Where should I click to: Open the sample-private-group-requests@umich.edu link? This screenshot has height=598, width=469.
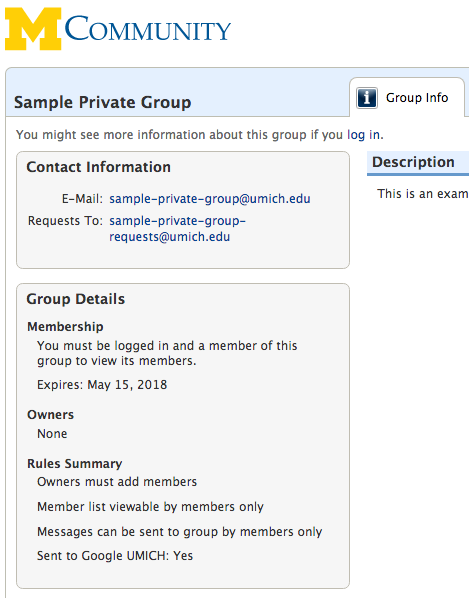[x=177, y=229]
